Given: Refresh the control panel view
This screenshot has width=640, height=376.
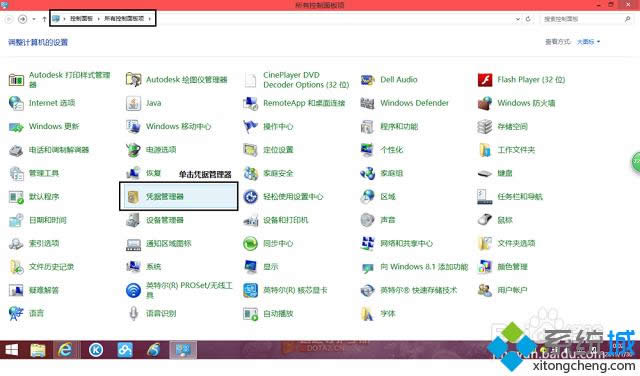Looking at the screenshot, I should (x=528, y=19).
